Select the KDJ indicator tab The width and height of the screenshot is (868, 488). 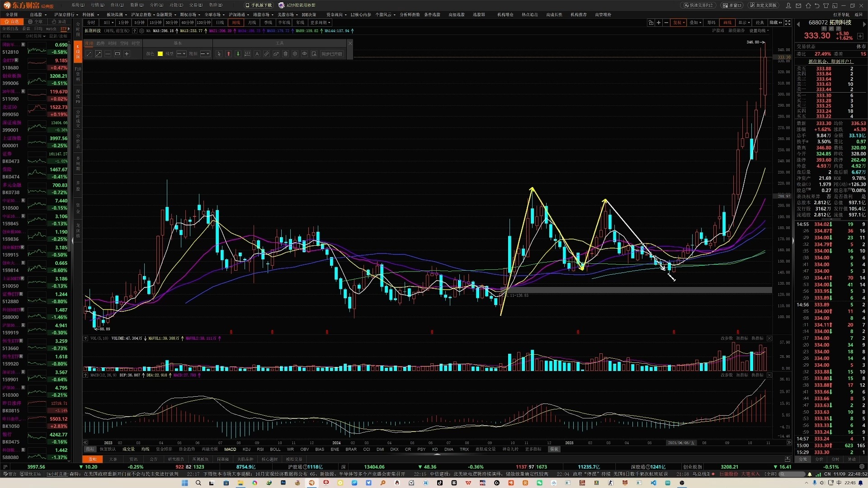(x=246, y=449)
